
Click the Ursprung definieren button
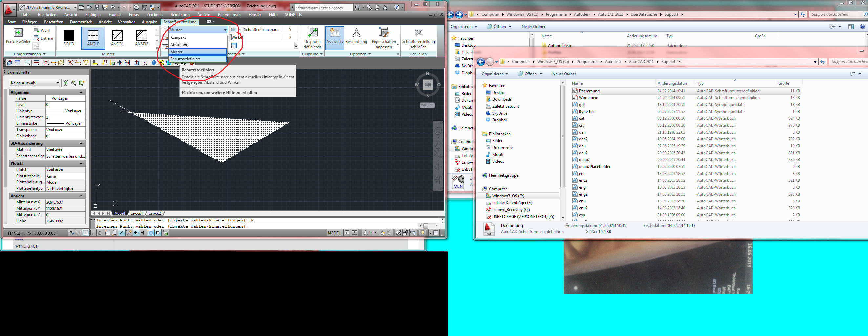click(312, 38)
